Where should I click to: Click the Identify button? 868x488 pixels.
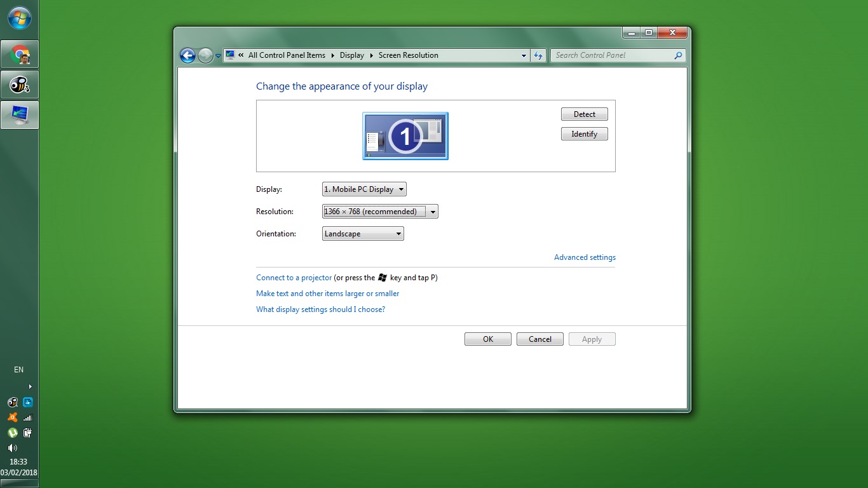tap(585, 134)
